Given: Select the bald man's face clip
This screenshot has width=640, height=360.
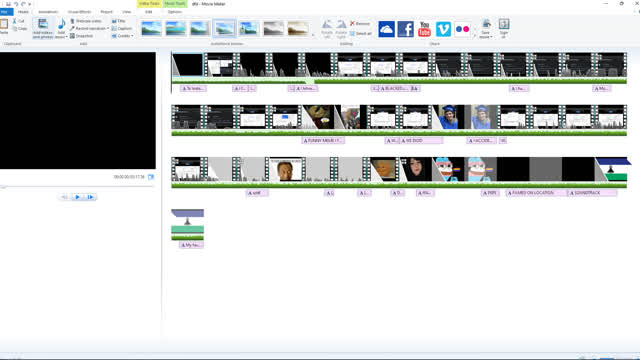Looking at the screenshot, I should pos(285,169).
